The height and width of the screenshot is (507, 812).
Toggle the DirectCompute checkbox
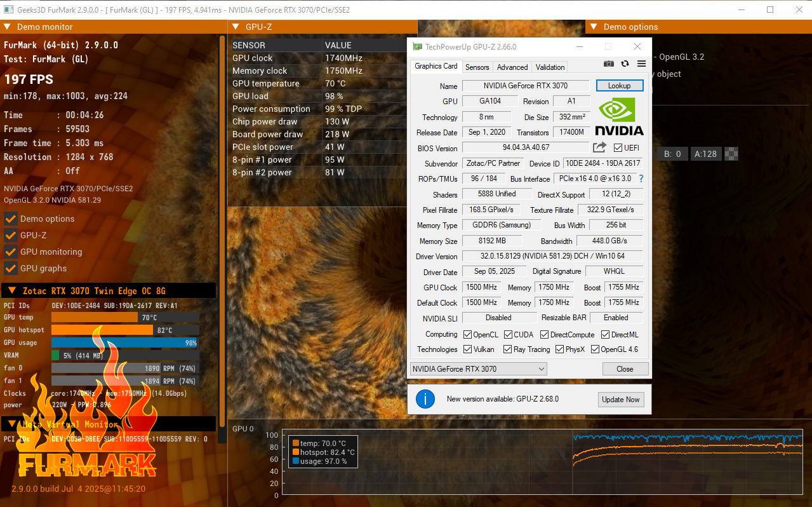[544, 334]
